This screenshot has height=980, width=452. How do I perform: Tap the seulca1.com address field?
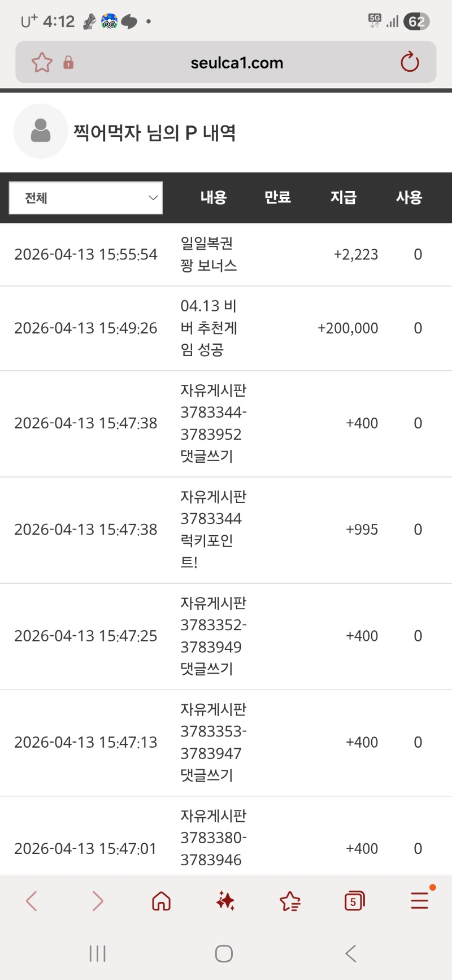coord(237,63)
